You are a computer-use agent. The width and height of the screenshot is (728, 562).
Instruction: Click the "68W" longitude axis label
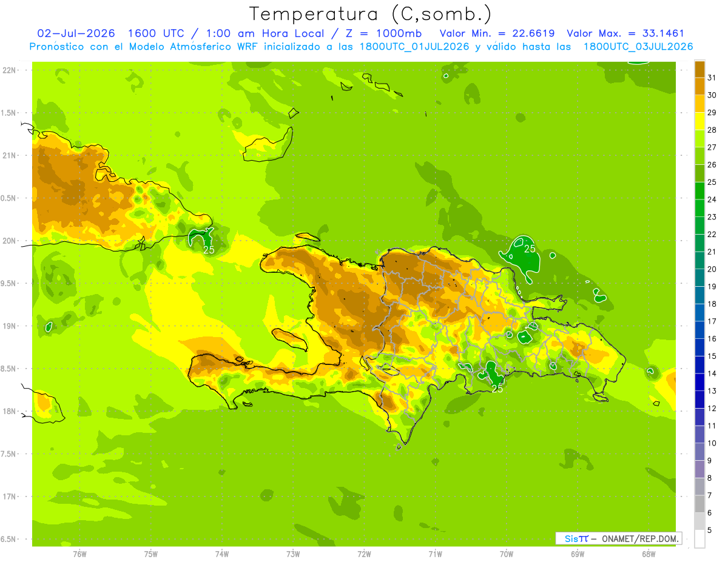(649, 554)
